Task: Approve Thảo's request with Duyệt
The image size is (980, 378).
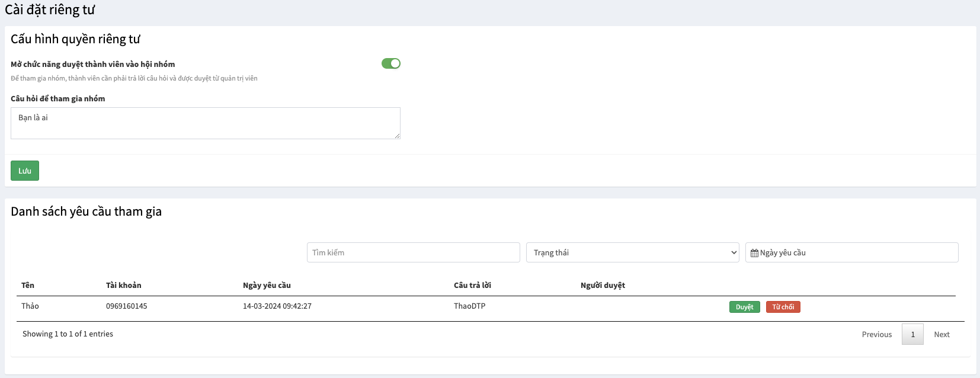Action: [x=744, y=307]
